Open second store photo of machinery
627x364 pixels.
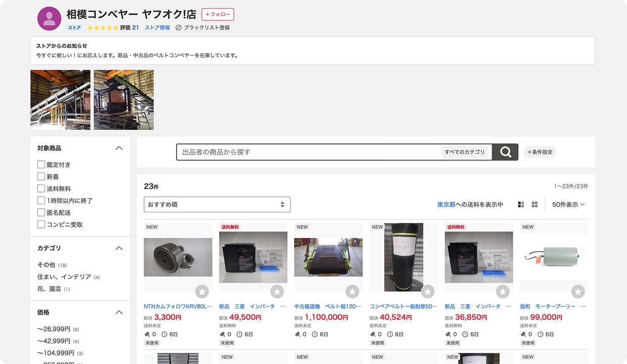124,100
